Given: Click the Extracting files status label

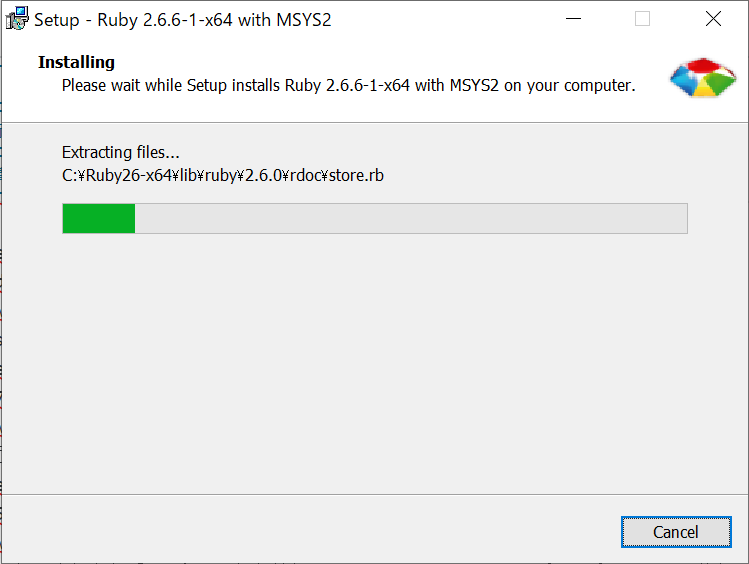Looking at the screenshot, I should point(121,152).
